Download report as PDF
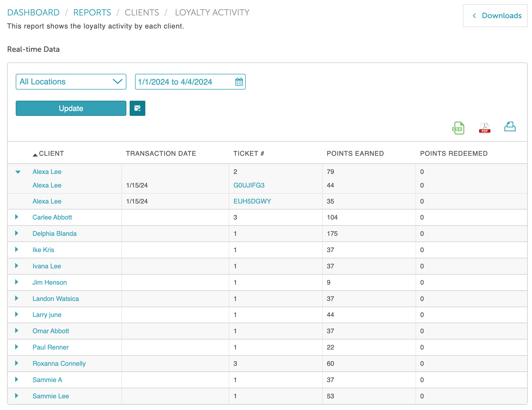 pyautogui.click(x=485, y=128)
